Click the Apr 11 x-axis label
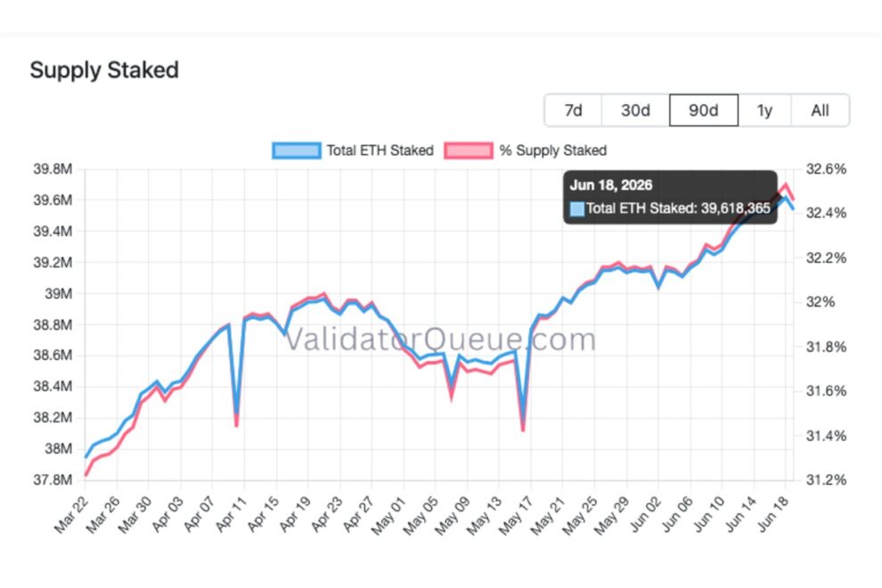The height and width of the screenshot is (588, 882). click(232, 514)
